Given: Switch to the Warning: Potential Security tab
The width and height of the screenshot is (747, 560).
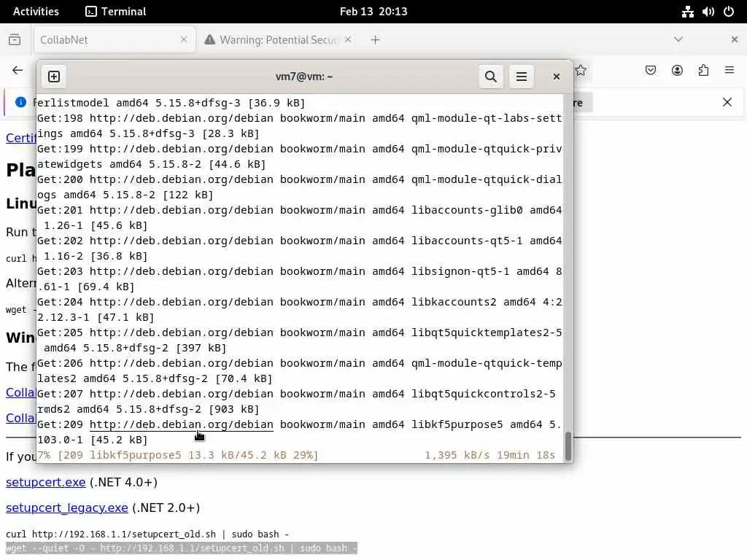Looking at the screenshot, I should [x=279, y=40].
